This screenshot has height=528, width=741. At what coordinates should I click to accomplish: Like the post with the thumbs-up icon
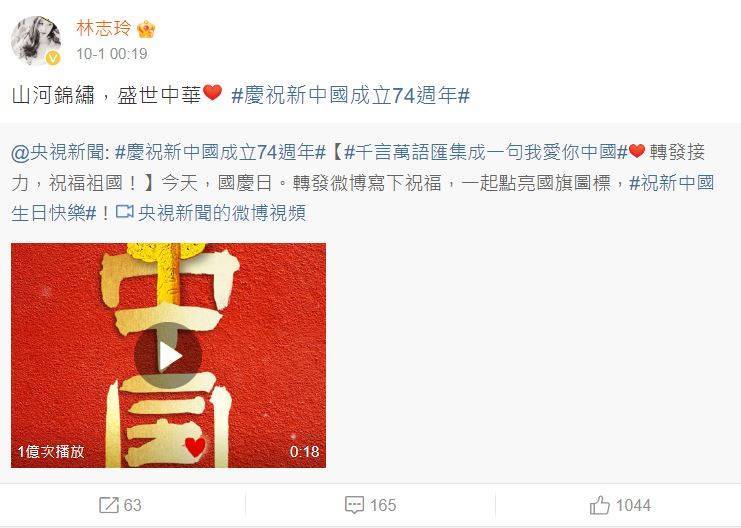click(x=600, y=505)
